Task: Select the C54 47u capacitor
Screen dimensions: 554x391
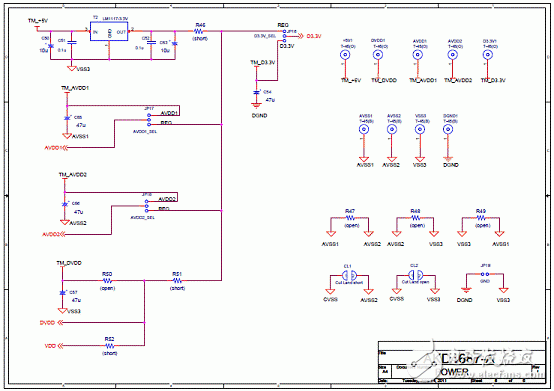Action: [x=257, y=92]
